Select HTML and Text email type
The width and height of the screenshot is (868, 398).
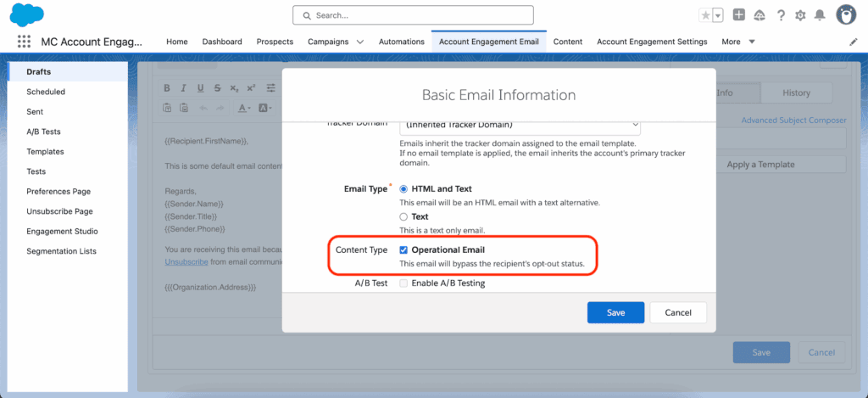tap(403, 189)
